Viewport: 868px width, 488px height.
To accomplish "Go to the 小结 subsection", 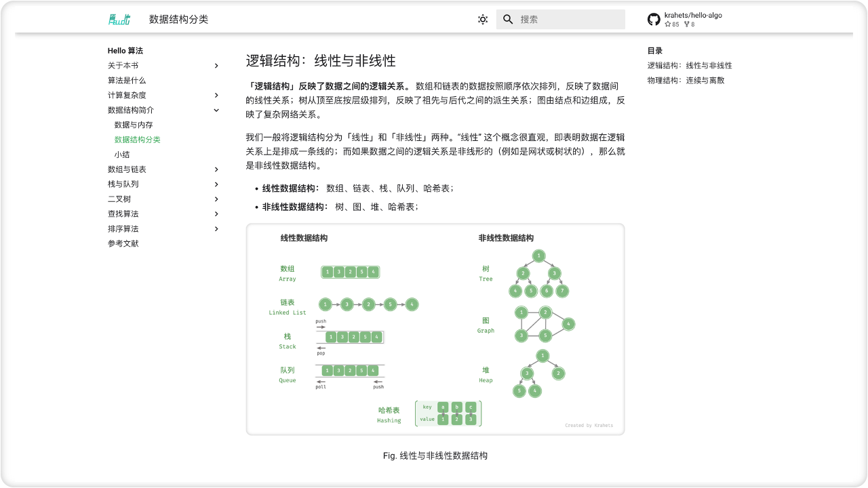I will [x=122, y=155].
